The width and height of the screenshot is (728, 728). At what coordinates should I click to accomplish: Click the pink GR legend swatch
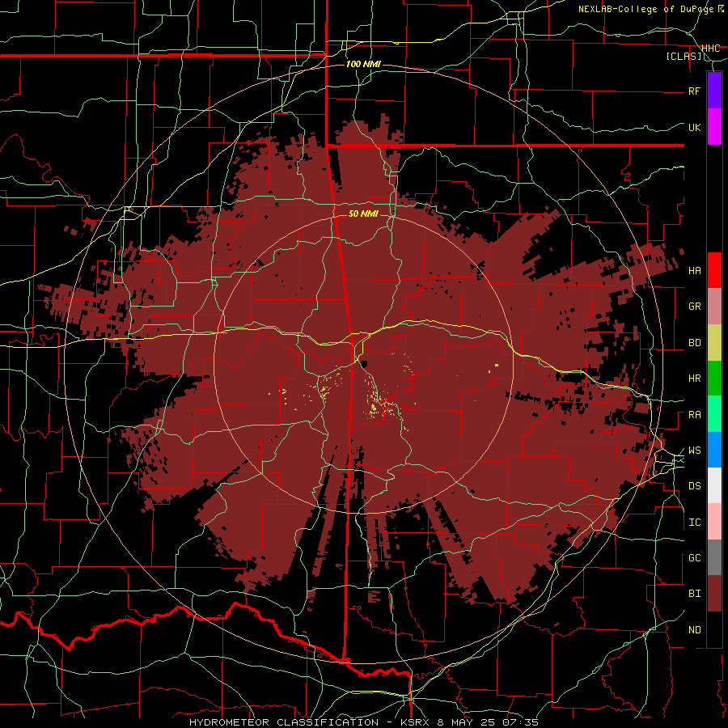(x=714, y=307)
